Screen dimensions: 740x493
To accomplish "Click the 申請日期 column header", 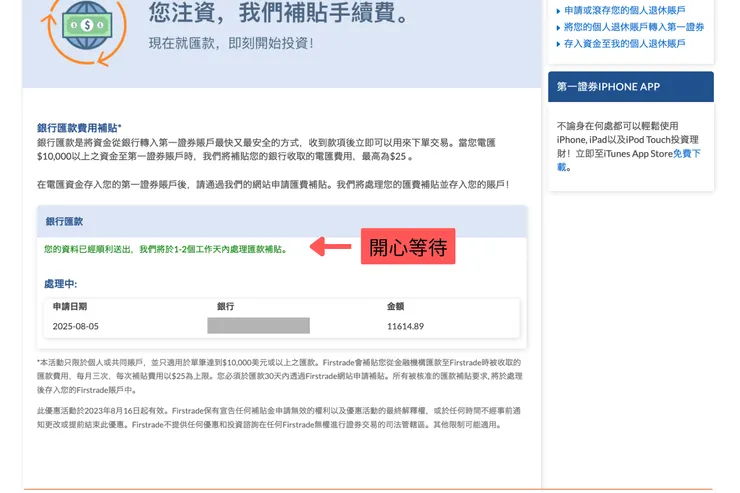I will click(70, 306).
